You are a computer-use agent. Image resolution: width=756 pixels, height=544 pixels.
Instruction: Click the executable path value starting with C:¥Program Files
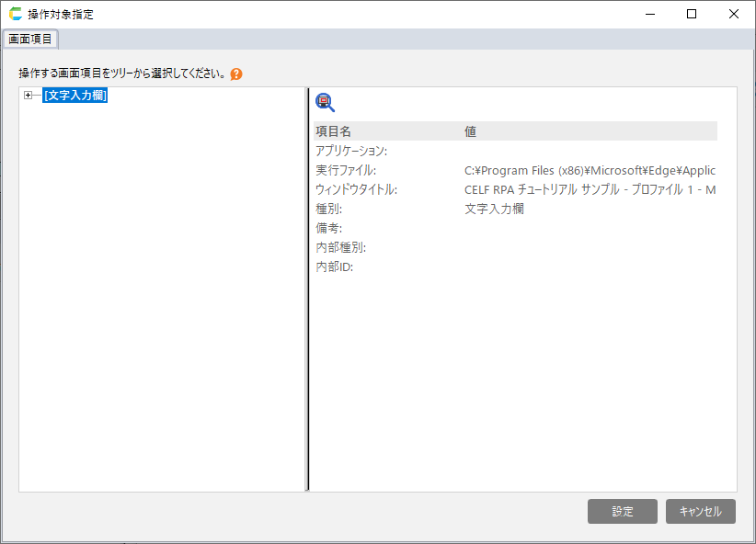tap(590, 170)
